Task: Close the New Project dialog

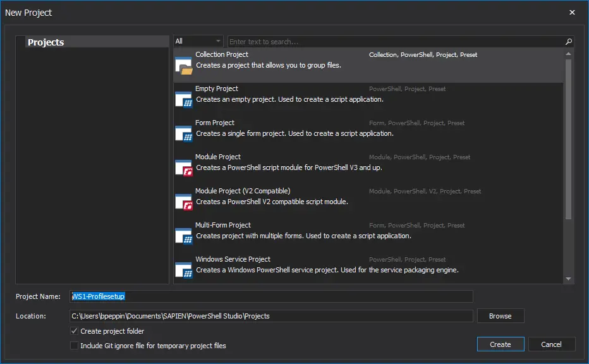Action: pos(572,13)
